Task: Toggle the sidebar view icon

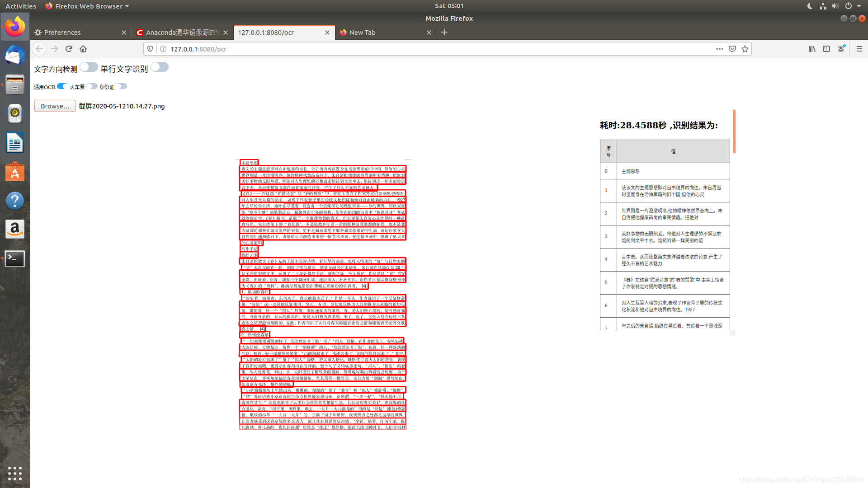Action: pos(826,49)
